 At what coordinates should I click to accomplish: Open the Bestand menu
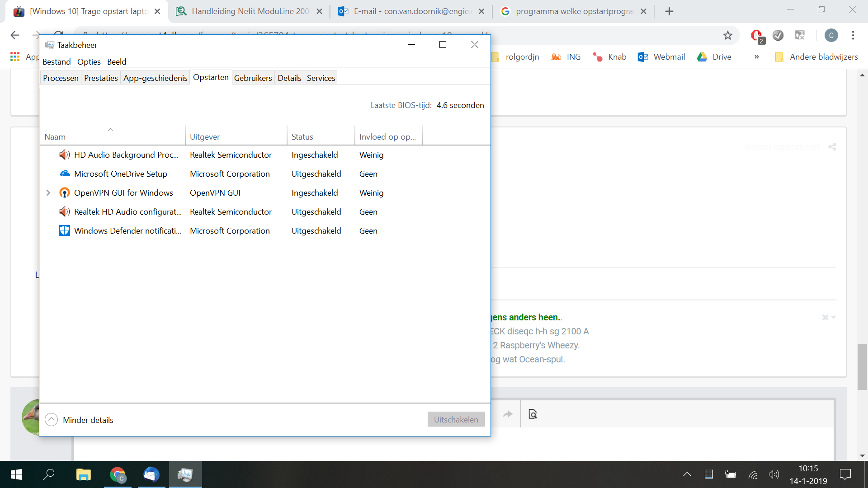tap(57, 62)
